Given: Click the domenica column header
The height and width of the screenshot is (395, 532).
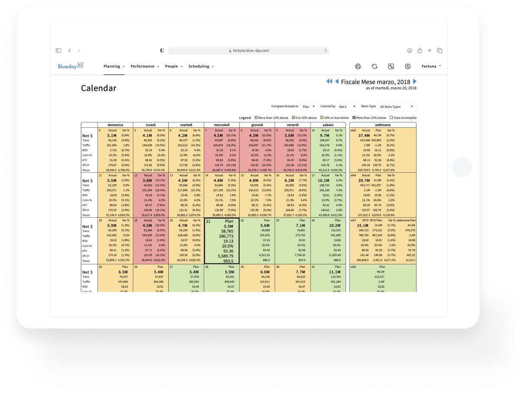Looking at the screenshot, I should click(115, 125).
